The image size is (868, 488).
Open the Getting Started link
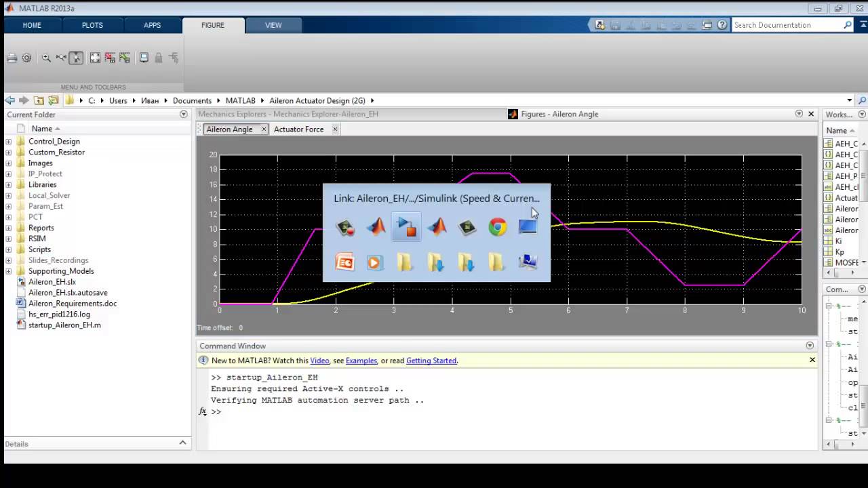pyautogui.click(x=431, y=361)
